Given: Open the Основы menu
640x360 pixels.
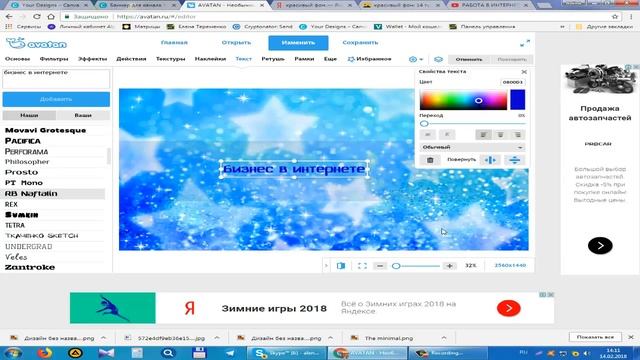Looking at the screenshot, I should point(17,59).
